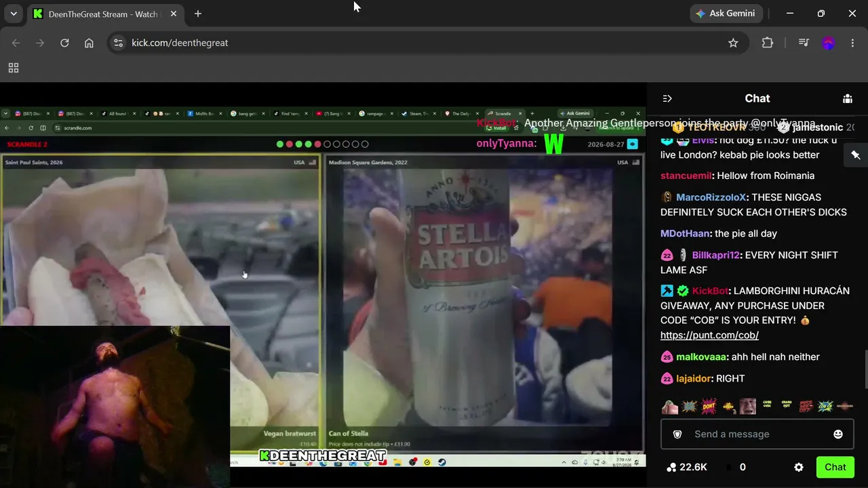Select jamestonic on the leaderboard strip

tap(818, 127)
